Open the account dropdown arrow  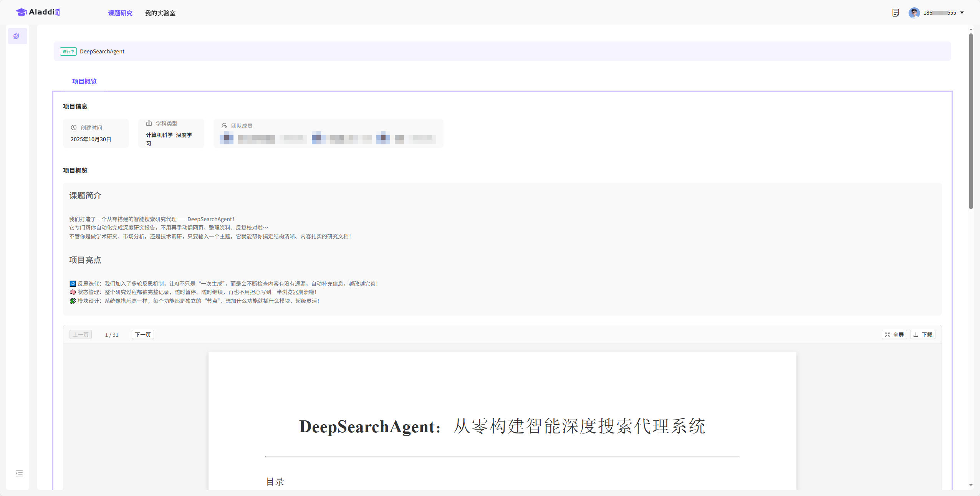click(962, 13)
